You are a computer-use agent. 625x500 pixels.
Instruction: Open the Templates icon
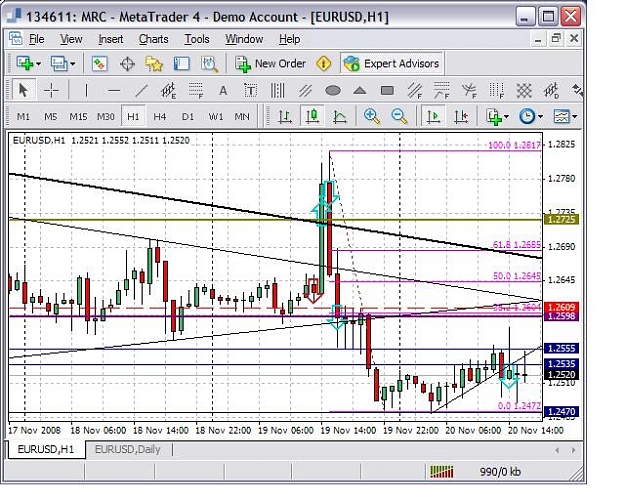[561, 117]
